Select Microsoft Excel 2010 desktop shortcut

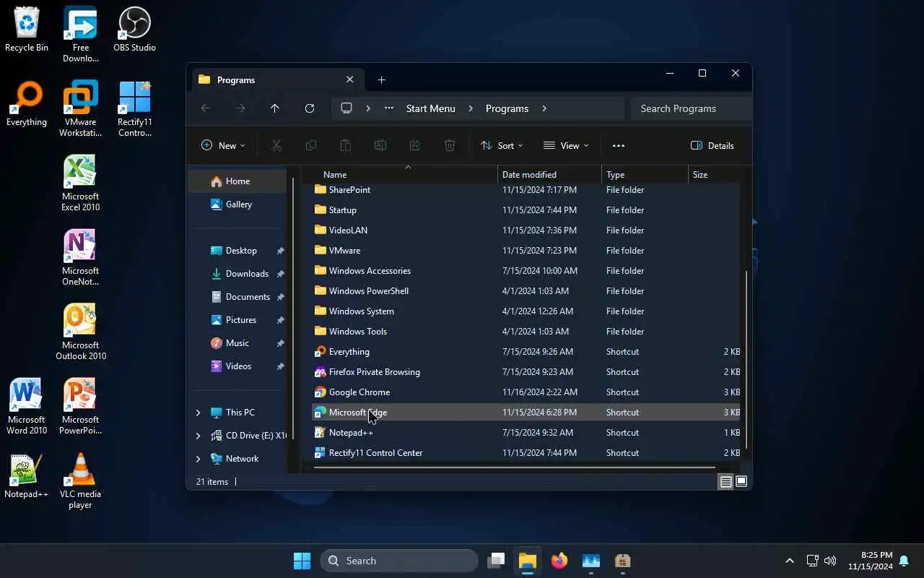tap(81, 184)
